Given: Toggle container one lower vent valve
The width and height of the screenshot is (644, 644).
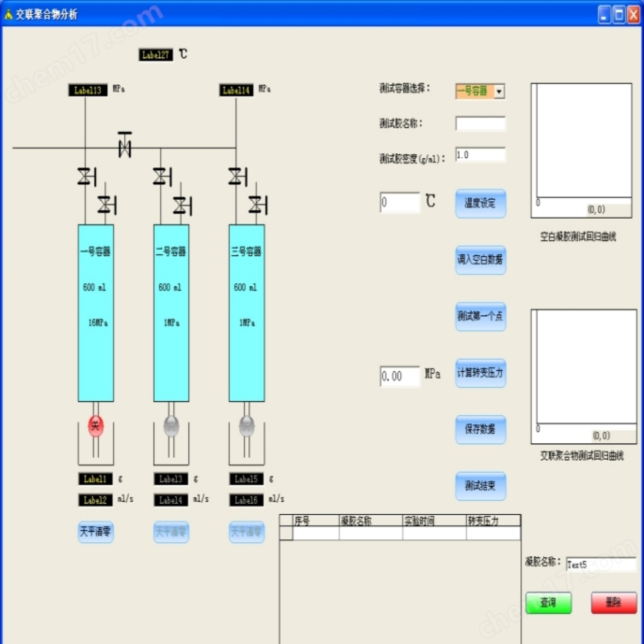Looking at the screenshot, I should coord(107,205).
